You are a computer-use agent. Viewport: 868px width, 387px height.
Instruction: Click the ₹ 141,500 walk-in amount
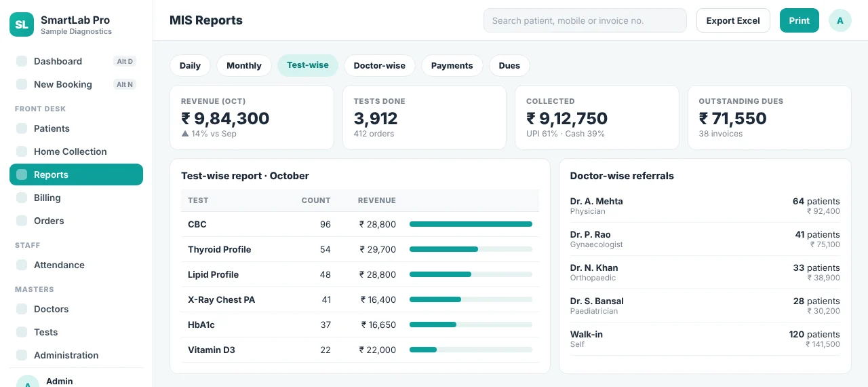[823, 344]
